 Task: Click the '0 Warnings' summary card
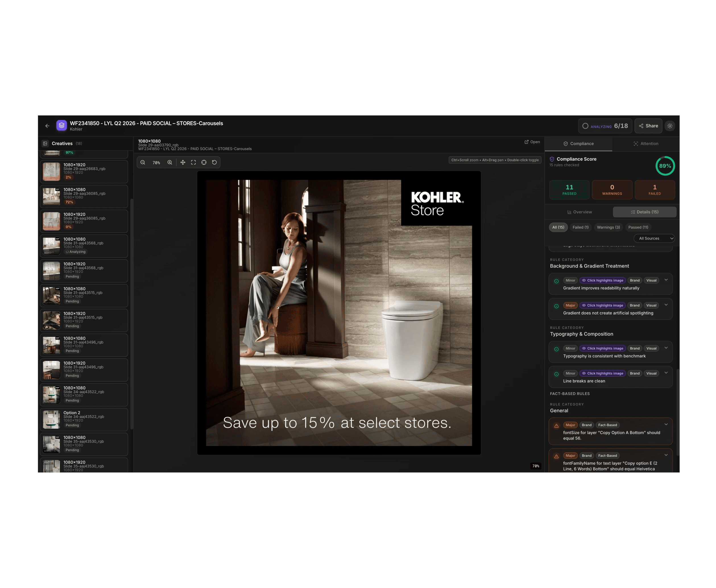[x=612, y=190]
